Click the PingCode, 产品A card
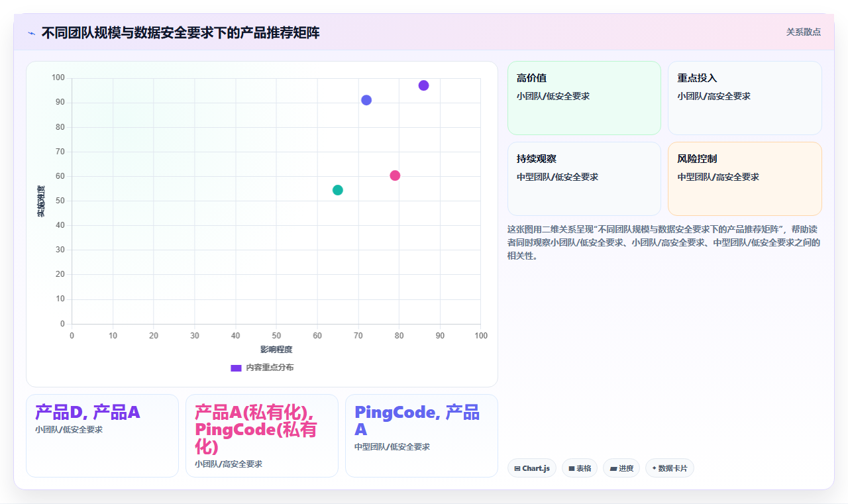Screen dimensions: 848x504 pos(421,436)
